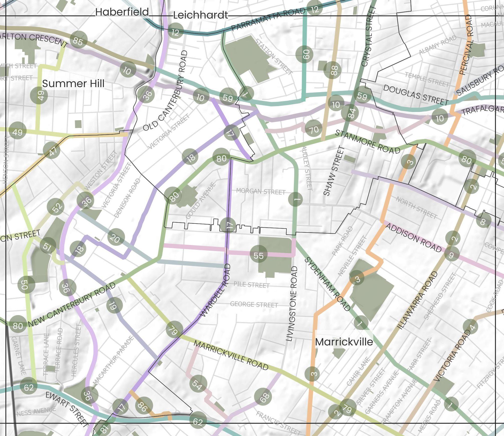Click route marker 68 near Francis Street
Screen dimensions: 504x436
263,396
